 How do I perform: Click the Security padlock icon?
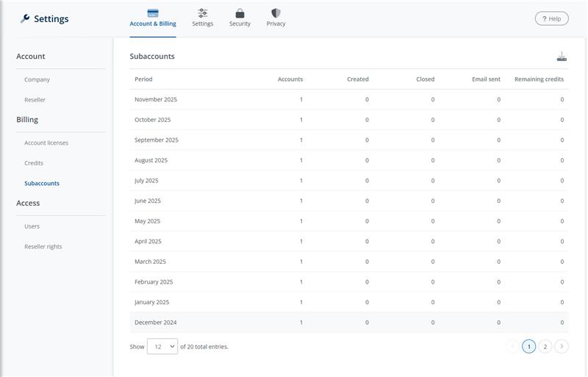240,13
